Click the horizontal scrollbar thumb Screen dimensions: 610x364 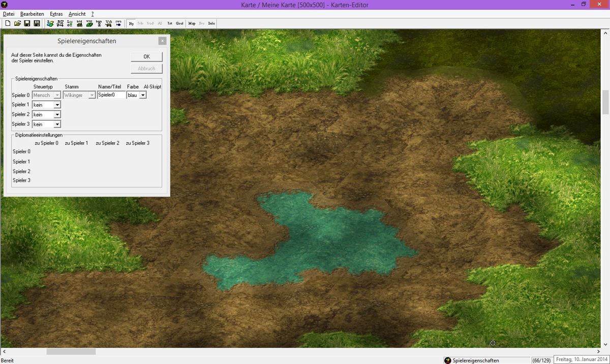[x=71, y=351]
